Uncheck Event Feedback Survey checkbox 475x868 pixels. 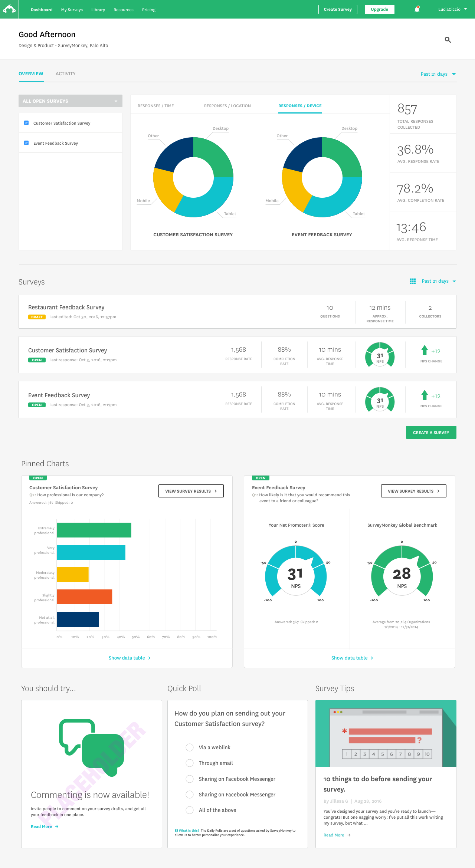(26, 143)
